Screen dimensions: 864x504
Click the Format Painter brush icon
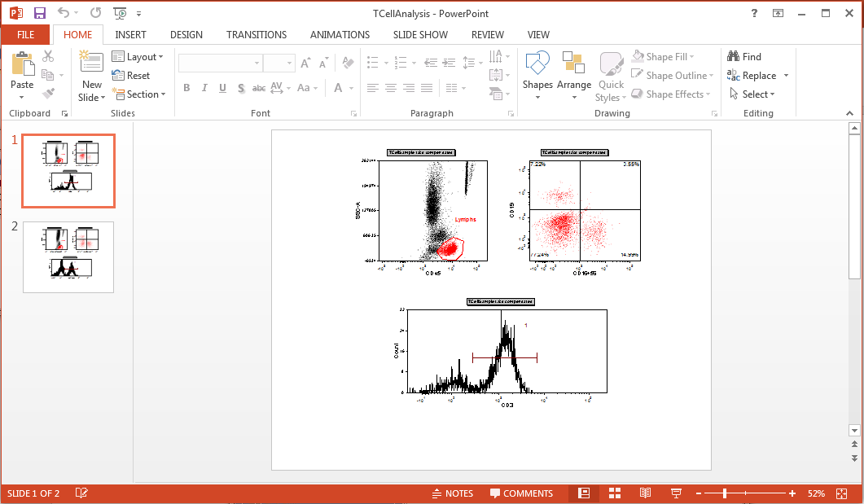click(x=48, y=94)
